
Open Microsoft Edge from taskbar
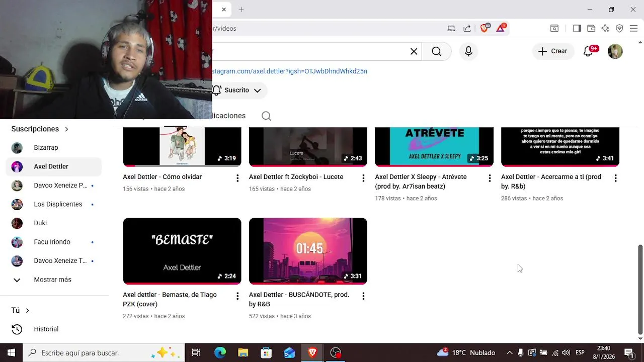220,353
